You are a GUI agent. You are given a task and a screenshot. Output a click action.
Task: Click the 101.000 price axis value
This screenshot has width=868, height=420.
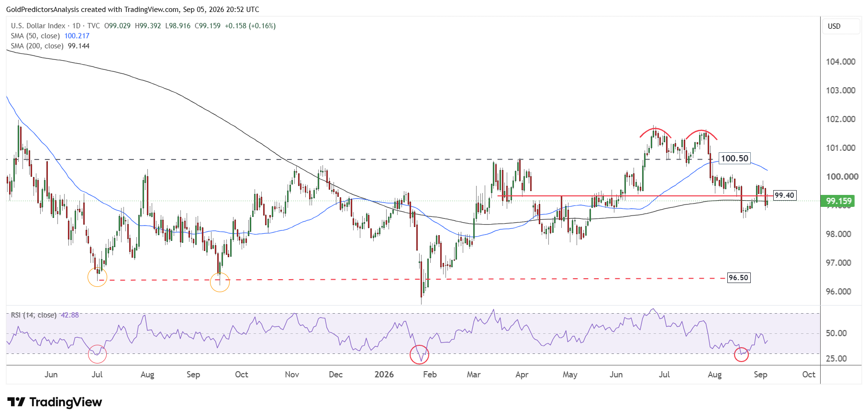pyautogui.click(x=841, y=148)
